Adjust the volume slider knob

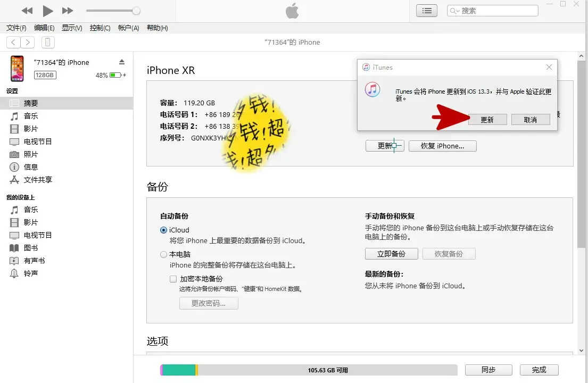tap(136, 11)
